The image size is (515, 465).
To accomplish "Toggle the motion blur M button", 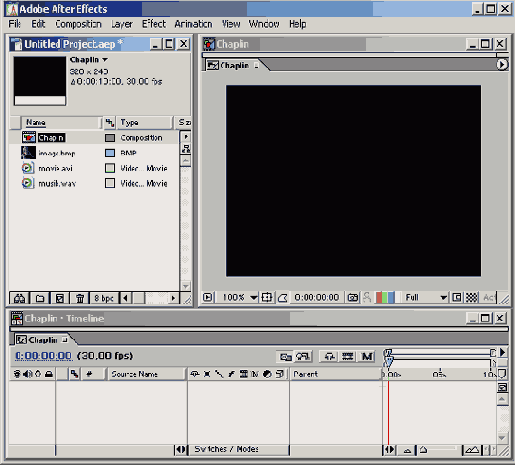I will (x=367, y=357).
